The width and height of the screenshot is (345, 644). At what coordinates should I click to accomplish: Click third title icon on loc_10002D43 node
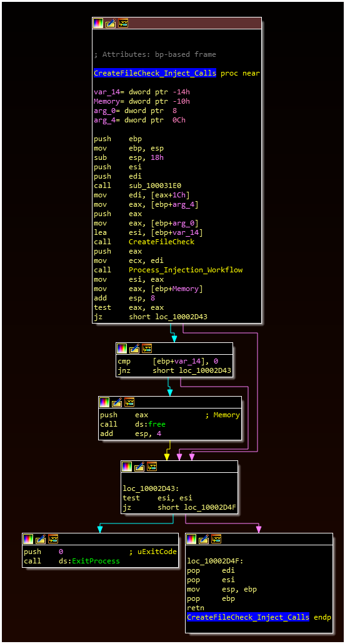click(152, 467)
